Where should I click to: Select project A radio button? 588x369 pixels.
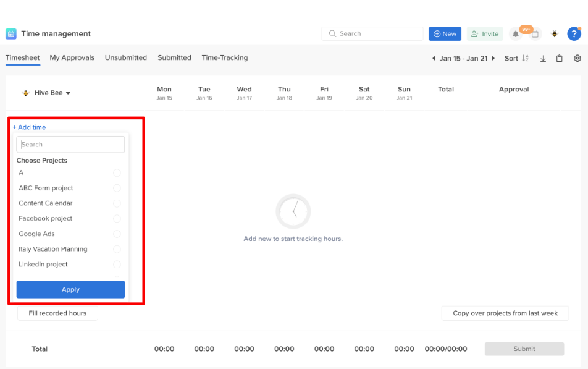117,172
